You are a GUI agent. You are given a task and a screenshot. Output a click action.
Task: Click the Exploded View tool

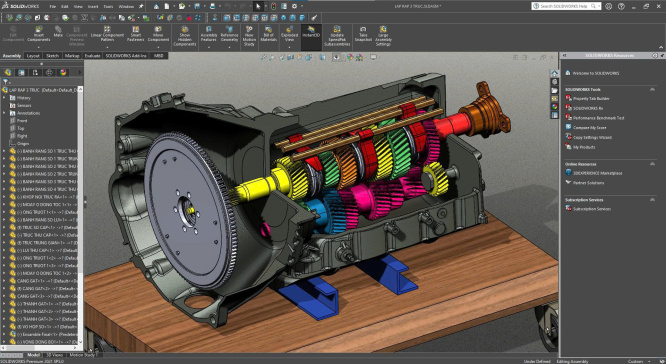click(x=289, y=34)
